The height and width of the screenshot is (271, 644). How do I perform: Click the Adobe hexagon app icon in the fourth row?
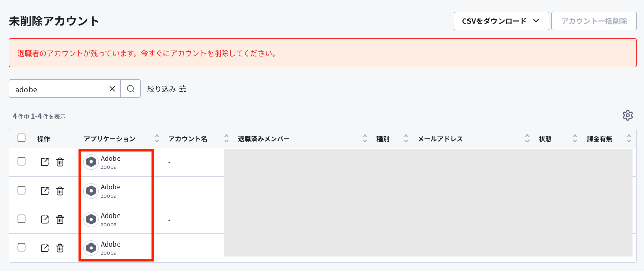pos(91,248)
